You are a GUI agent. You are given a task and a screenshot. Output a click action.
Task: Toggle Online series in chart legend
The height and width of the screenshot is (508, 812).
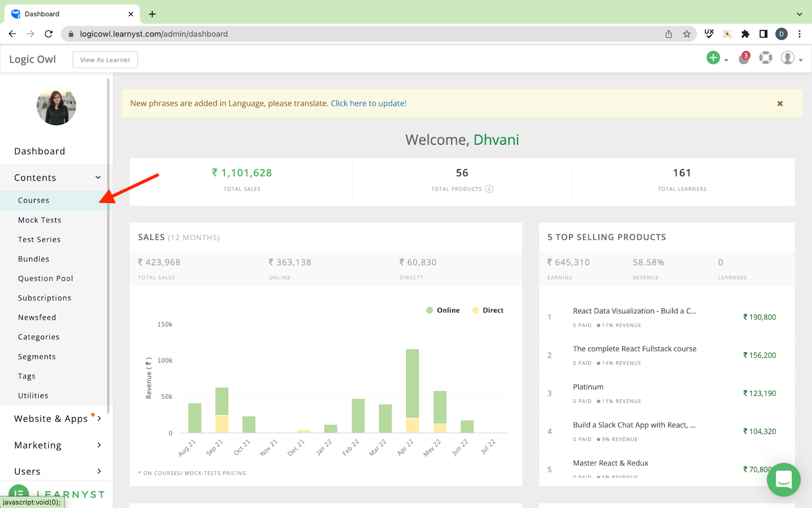443,310
